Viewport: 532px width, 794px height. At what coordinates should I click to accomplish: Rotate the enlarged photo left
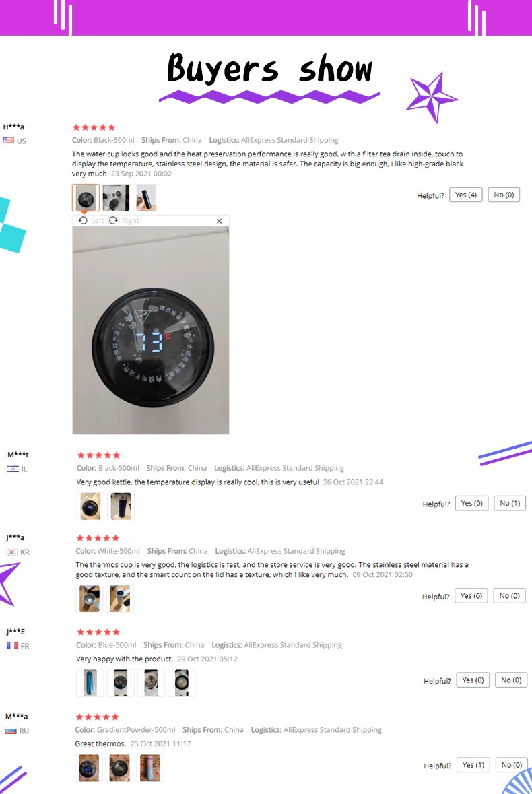click(91, 221)
